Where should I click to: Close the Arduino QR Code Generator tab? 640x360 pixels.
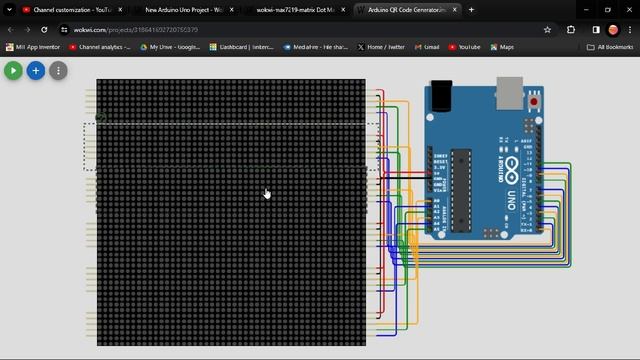[455, 10]
